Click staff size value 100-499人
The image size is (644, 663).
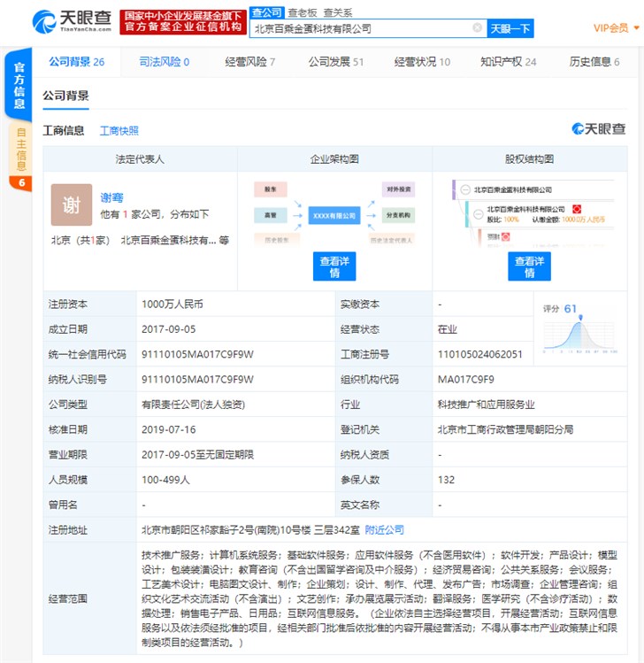[165, 480]
